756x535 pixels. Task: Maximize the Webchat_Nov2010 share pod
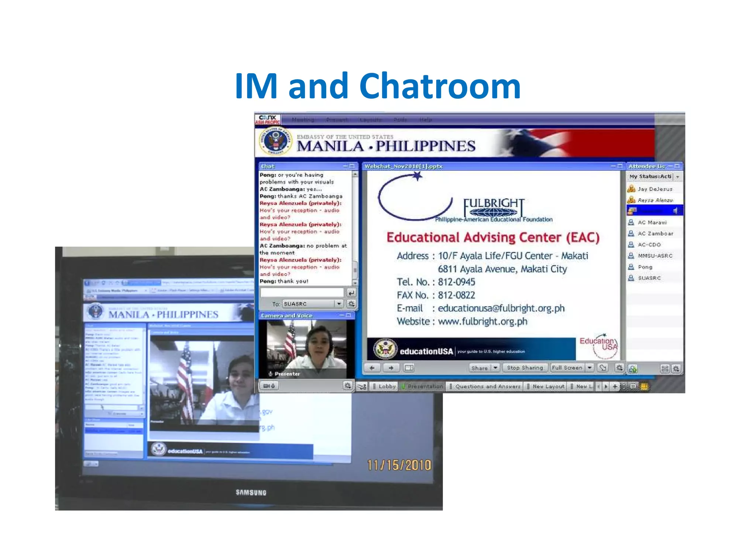(x=620, y=166)
